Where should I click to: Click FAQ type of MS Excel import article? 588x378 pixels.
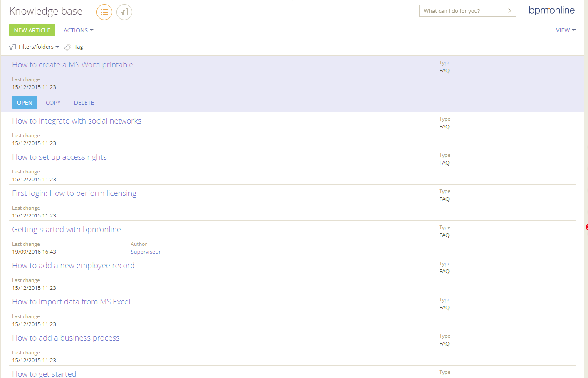point(445,308)
